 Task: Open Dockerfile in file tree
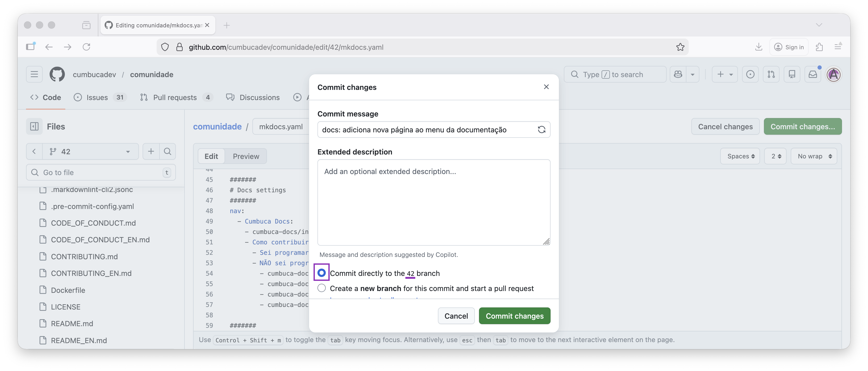68,290
